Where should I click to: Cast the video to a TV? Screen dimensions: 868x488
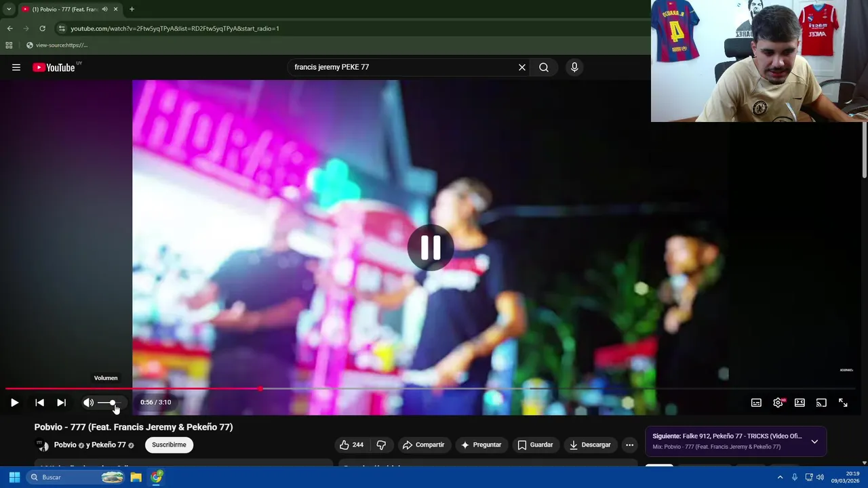tap(821, 403)
